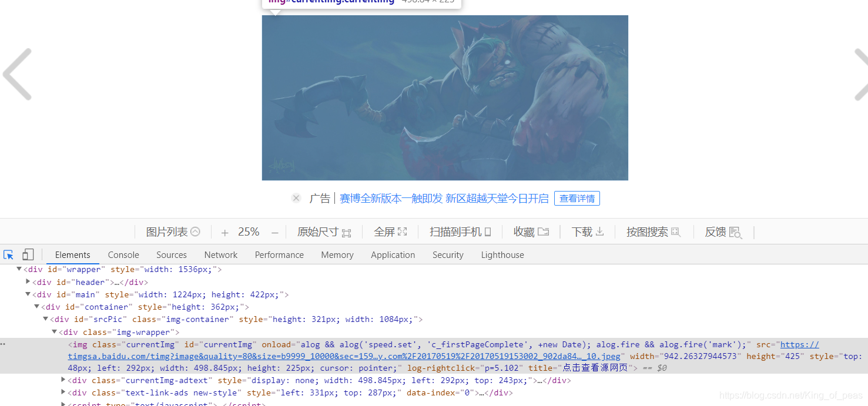Collapse the div id="srcPic" node
The height and width of the screenshot is (406, 868).
tap(45, 319)
